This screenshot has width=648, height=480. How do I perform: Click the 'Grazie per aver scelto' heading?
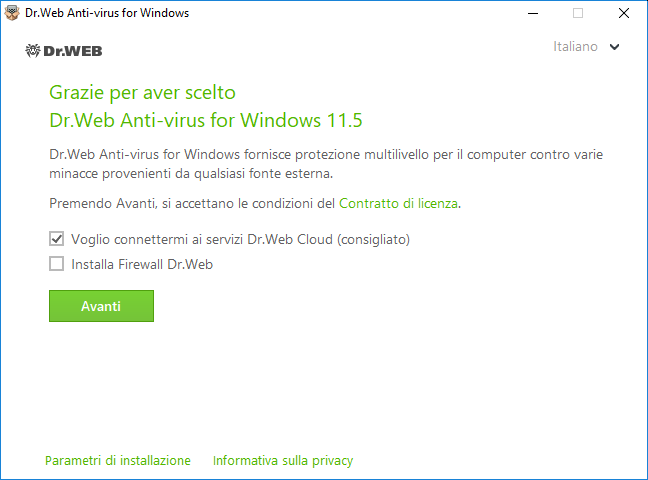click(142, 93)
